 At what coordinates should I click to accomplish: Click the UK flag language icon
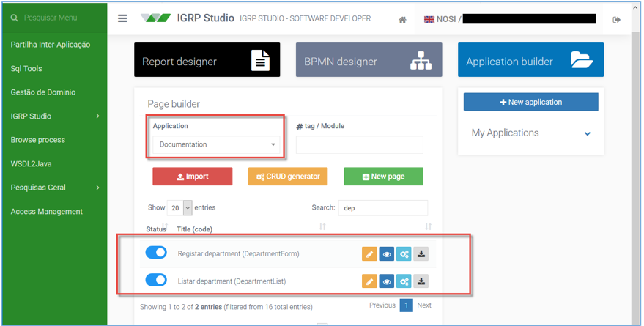point(429,19)
